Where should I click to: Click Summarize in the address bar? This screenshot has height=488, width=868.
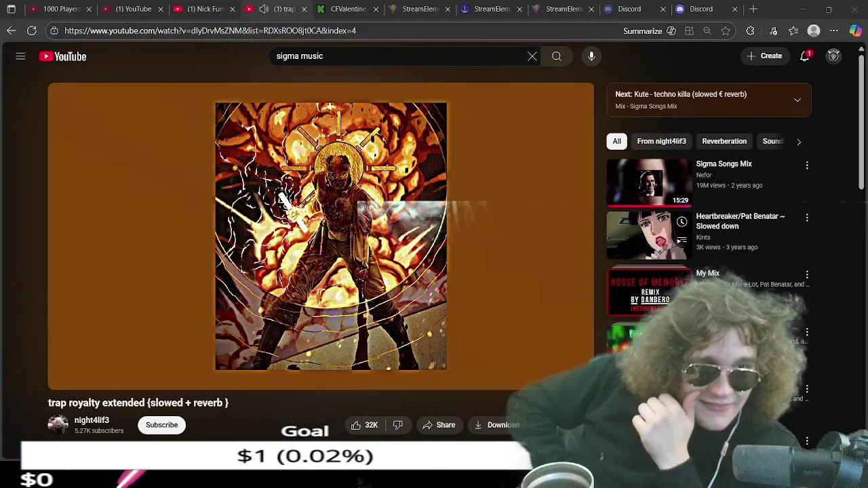(649, 30)
